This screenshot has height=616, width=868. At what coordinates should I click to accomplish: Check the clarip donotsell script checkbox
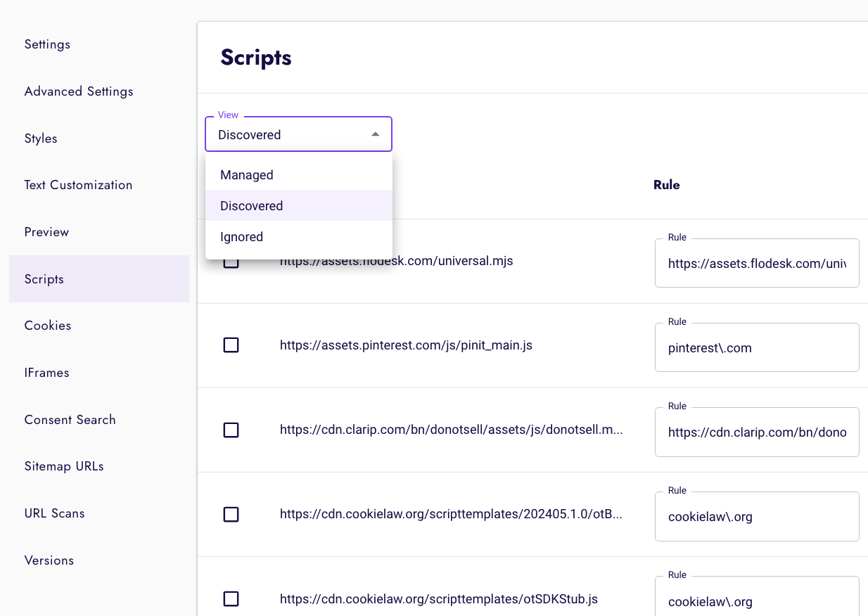point(231,430)
